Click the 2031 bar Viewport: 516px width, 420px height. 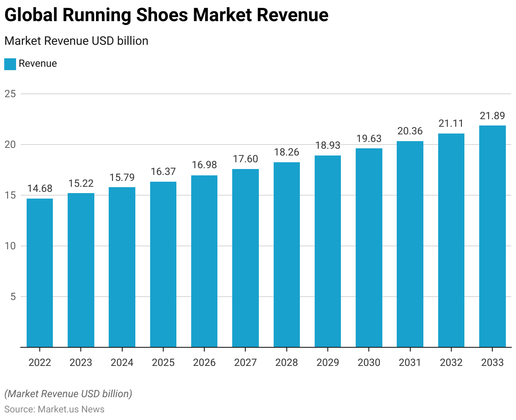[x=410, y=244]
